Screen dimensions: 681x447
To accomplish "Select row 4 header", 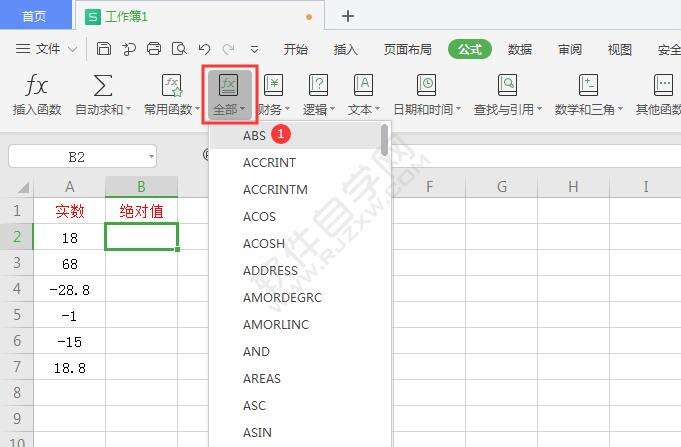I will click(x=17, y=289).
